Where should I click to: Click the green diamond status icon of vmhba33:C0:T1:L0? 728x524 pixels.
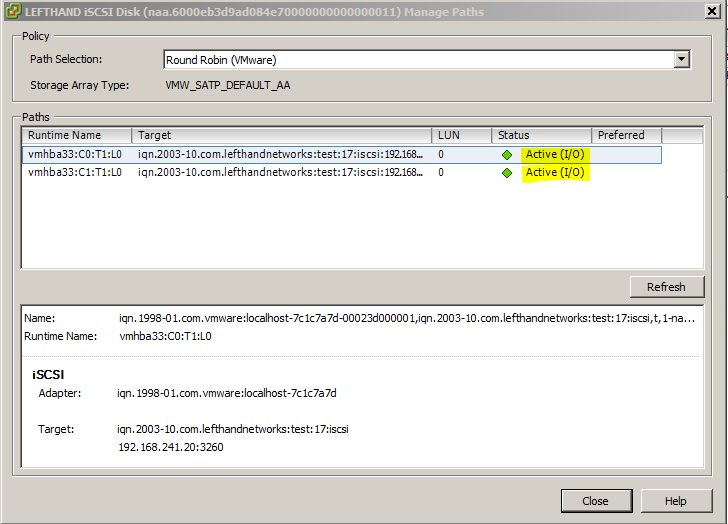[508, 155]
